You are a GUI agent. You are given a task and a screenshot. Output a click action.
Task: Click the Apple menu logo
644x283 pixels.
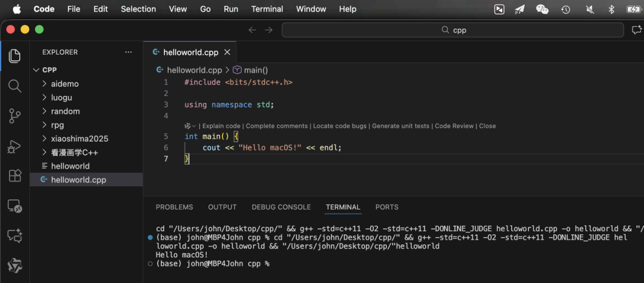(x=17, y=9)
